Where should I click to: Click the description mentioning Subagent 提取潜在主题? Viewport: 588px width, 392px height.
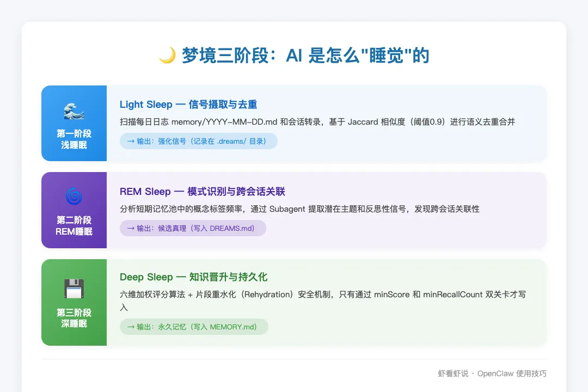pos(299,209)
